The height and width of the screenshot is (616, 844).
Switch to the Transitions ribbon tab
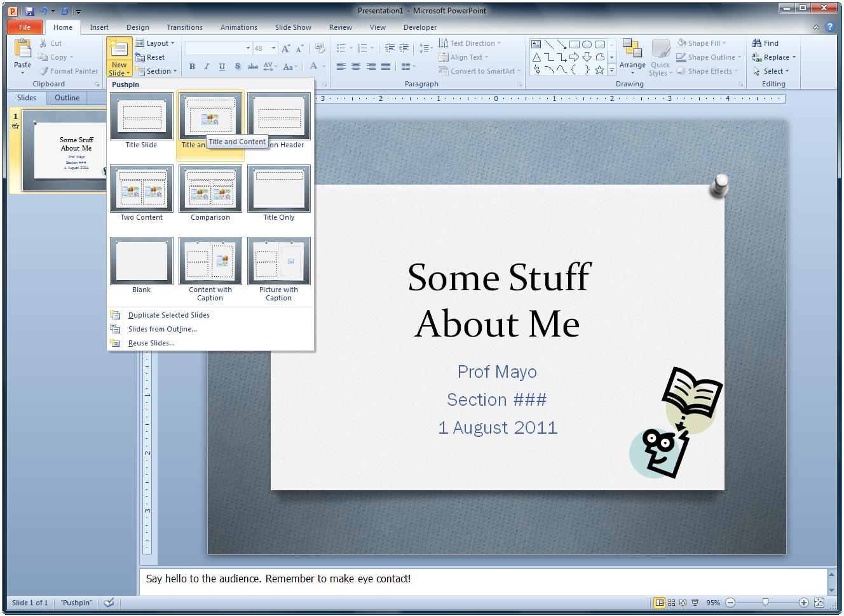click(184, 27)
